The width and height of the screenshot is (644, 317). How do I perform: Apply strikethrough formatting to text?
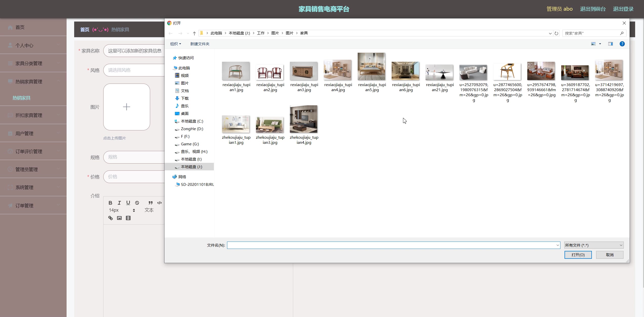pos(137,203)
